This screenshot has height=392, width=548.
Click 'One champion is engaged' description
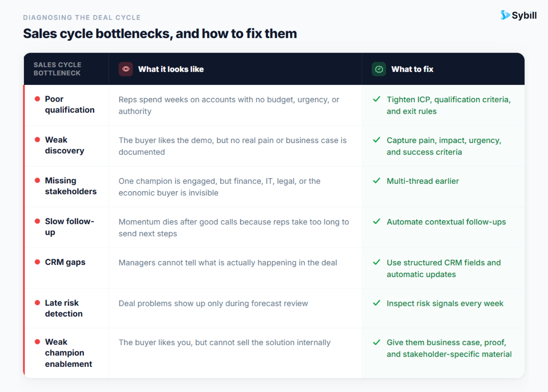pos(219,187)
